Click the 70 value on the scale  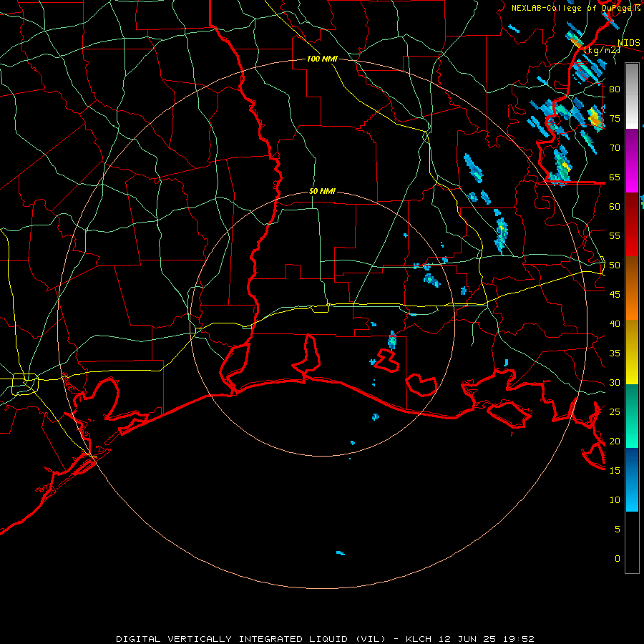tap(615, 148)
